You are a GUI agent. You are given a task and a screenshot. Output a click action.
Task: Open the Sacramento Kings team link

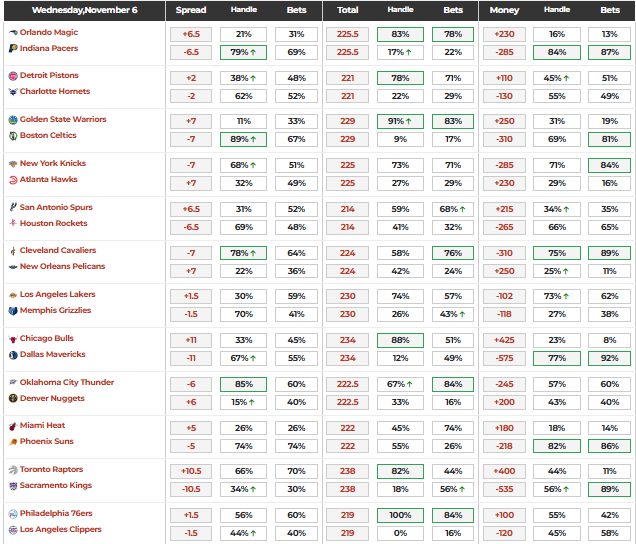click(x=56, y=485)
